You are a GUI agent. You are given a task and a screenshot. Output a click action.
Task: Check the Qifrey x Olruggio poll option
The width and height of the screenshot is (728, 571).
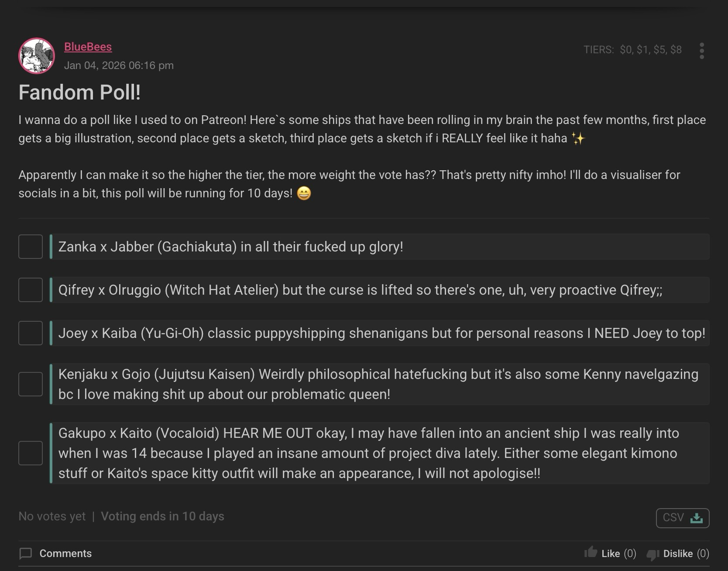tap(31, 290)
